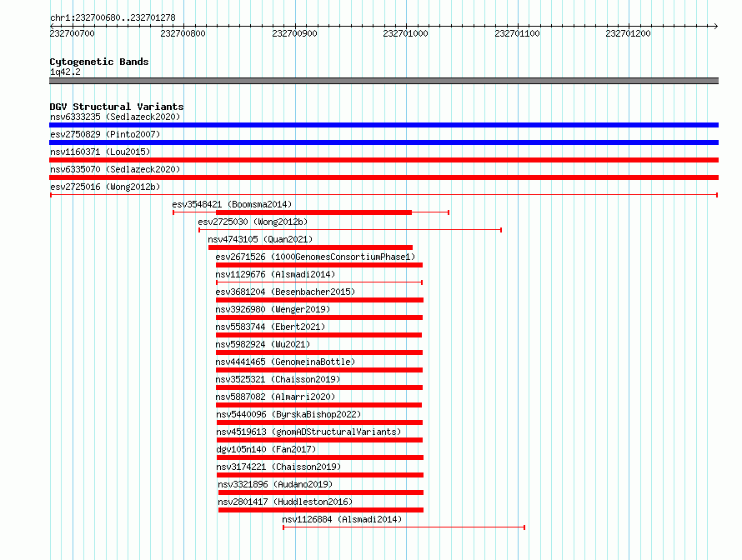Click the 232700800 ruler position
This screenshot has height=560, width=742.
coord(183,33)
